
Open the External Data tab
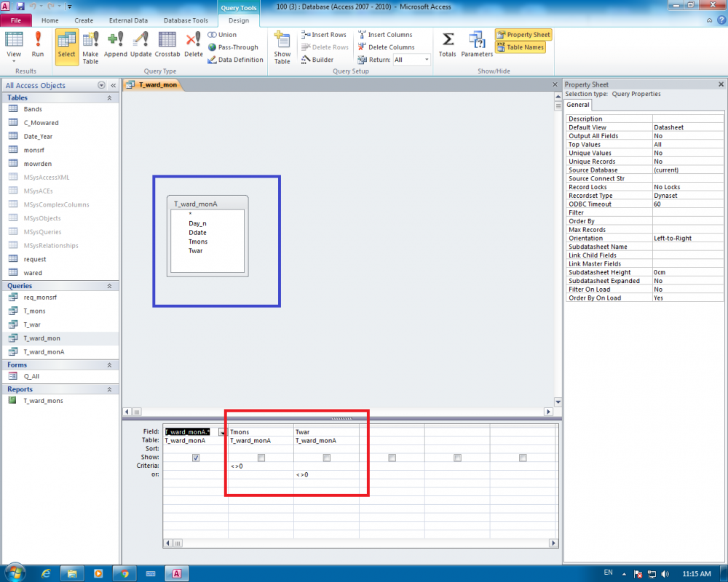coord(129,20)
